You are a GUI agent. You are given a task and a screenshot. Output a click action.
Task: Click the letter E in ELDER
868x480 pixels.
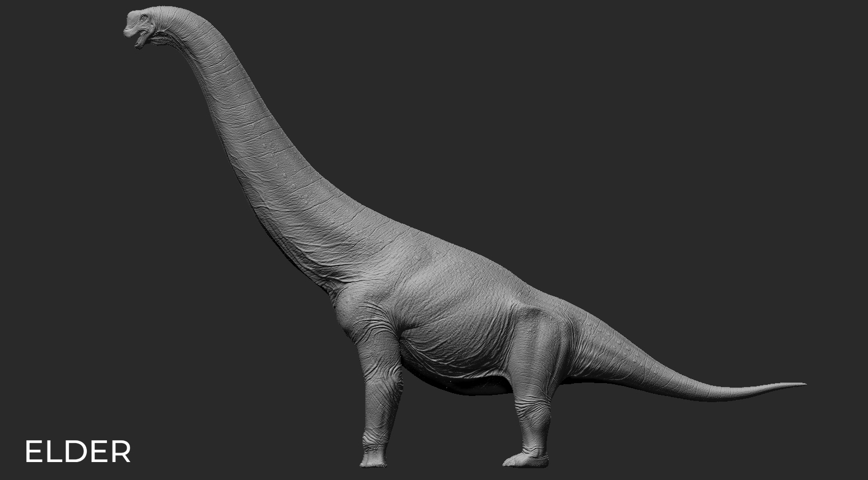pyautogui.click(x=34, y=452)
